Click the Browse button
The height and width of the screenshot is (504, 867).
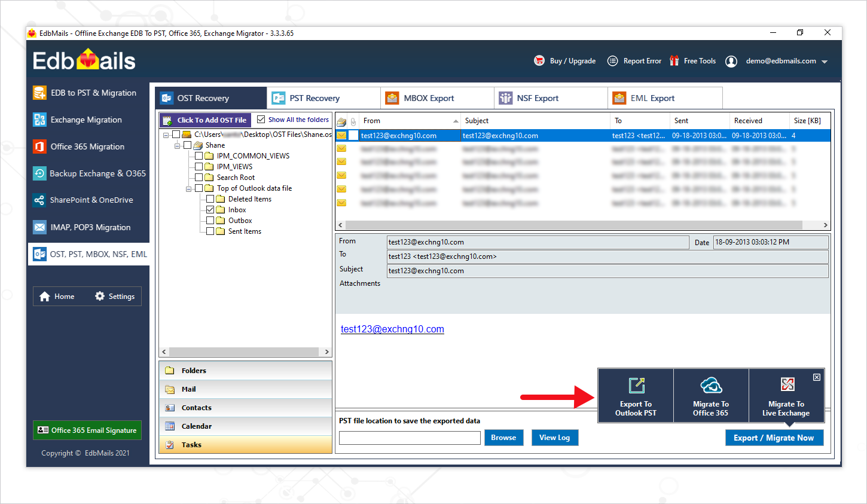tap(503, 438)
